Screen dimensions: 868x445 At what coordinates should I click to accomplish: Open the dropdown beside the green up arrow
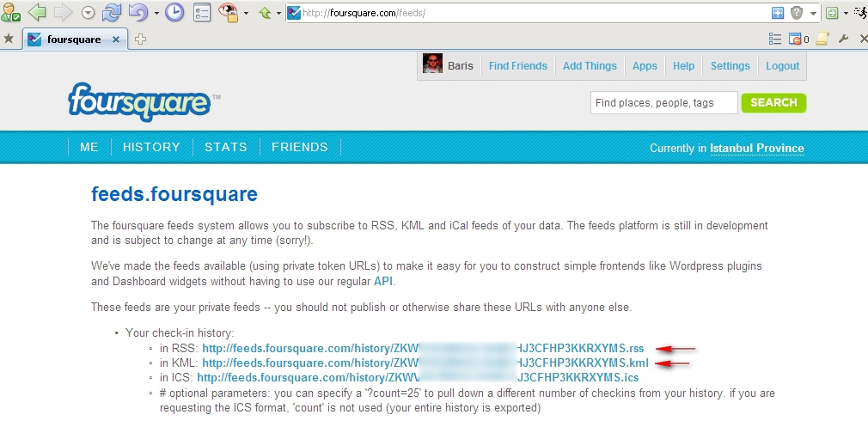(x=278, y=13)
